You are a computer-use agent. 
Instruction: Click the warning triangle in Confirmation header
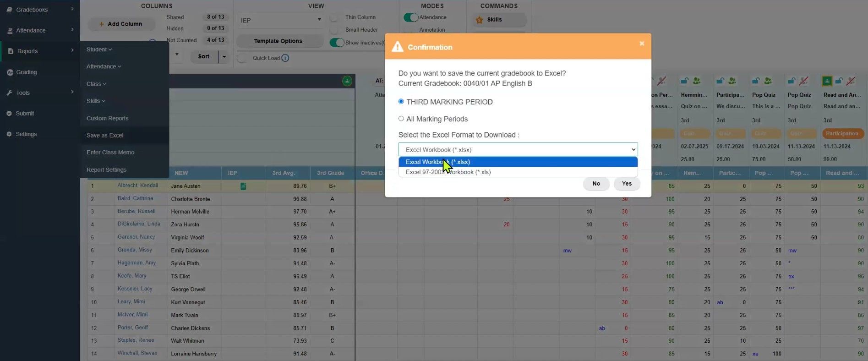point(398,47)
